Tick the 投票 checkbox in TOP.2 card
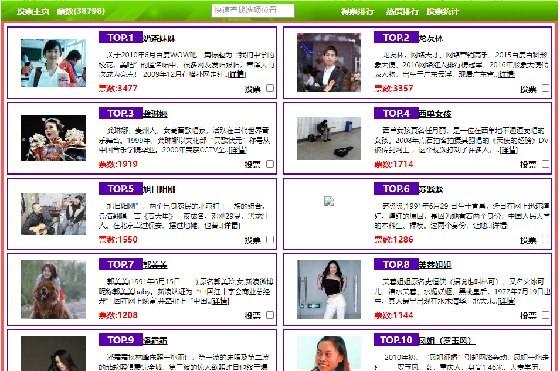 pos(546,88)
